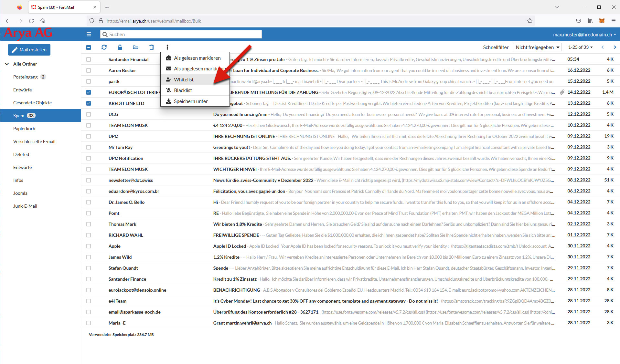The height and width of the screenshot is (364, 620).
Task: Open the newsletter@dot.swiss message
Action: point(350,180)
